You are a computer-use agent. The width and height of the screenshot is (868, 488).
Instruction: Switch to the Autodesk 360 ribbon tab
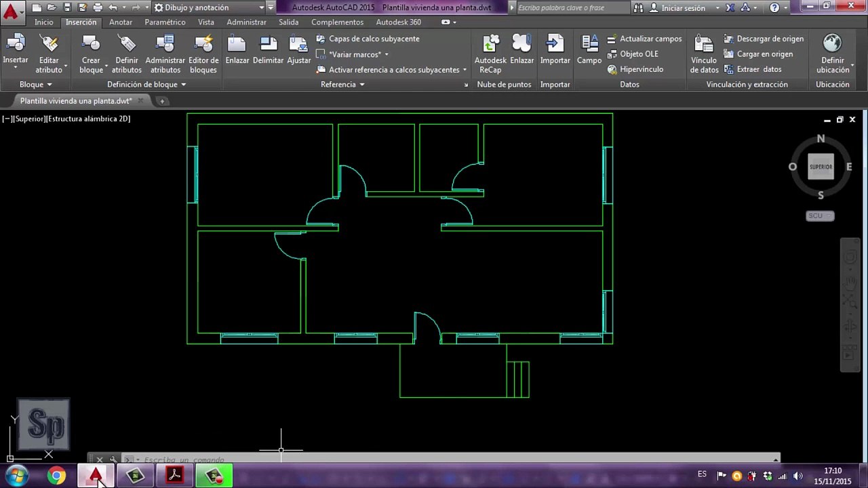click(399, 22)
